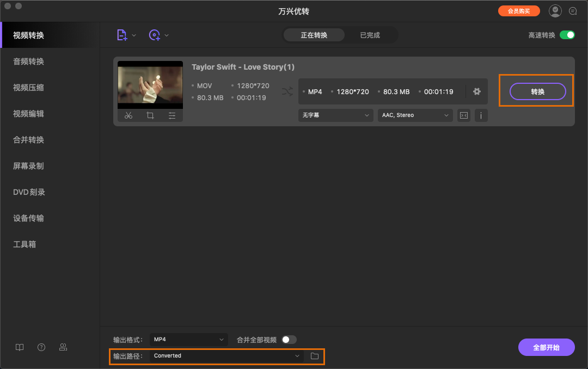The image size is (588, 369).
Task: Enable 合并全部视频 merge all videos switch
Action: point(289,340)
